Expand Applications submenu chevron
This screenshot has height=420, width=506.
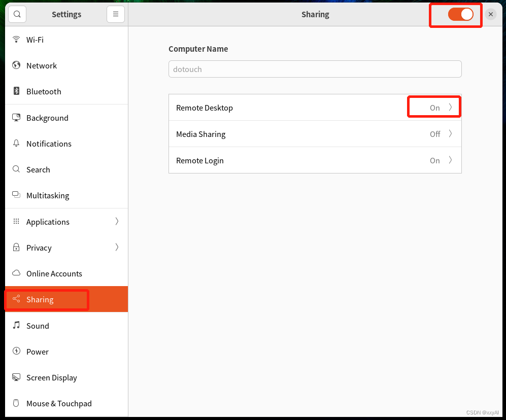[x=117, y=221]
